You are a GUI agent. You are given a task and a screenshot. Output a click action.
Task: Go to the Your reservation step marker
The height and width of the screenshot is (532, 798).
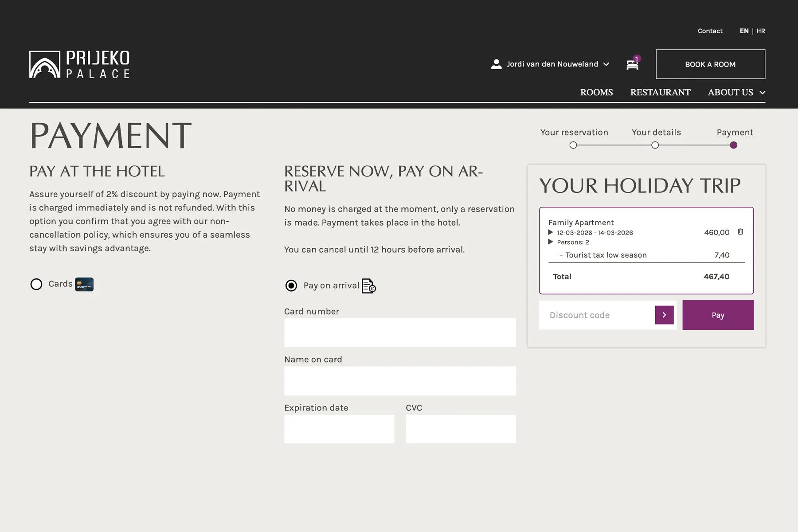pyautogui.click(x=573, y=145)
